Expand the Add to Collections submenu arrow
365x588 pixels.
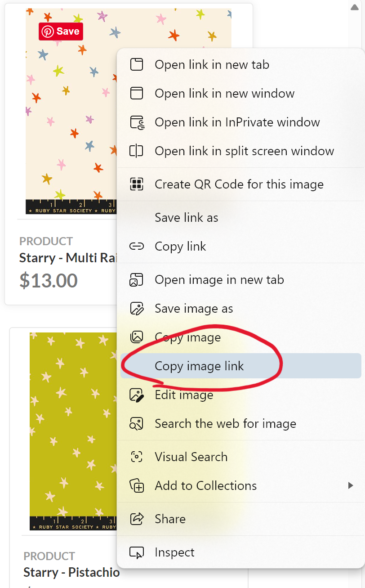(x=351, y=485)
